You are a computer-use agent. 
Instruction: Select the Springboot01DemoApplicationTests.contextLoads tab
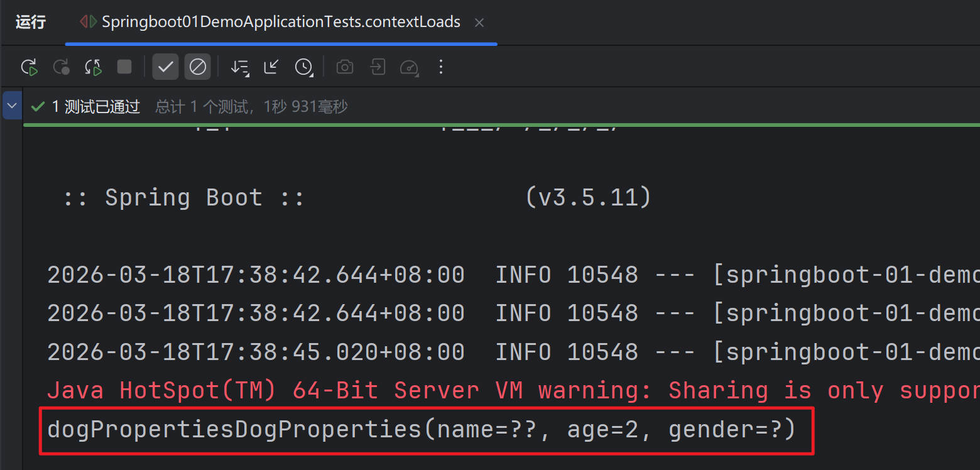[280, 23]
